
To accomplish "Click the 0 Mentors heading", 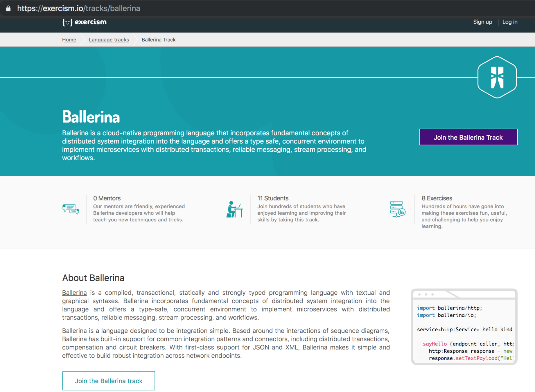I will [x=107, y=198].
